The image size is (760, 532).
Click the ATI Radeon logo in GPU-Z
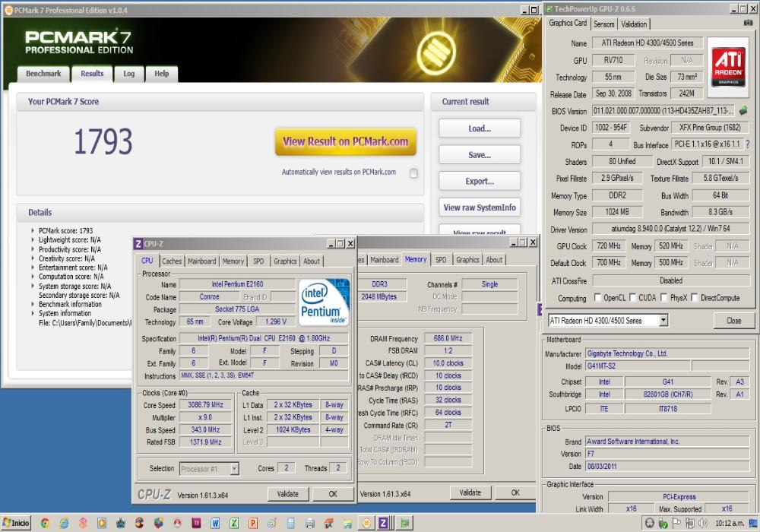728,68
